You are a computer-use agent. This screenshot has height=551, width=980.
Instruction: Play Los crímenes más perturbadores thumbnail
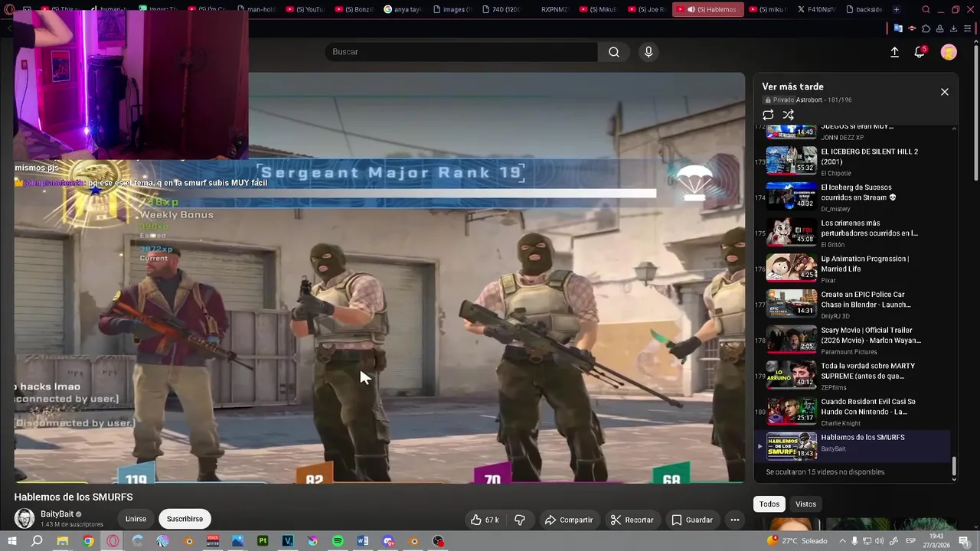792,232
